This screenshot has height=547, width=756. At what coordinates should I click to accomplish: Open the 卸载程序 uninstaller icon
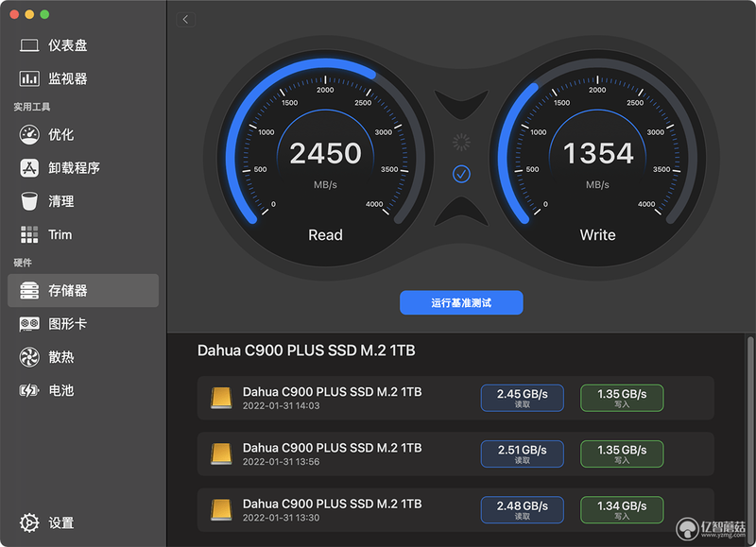[x=29, y=168]
